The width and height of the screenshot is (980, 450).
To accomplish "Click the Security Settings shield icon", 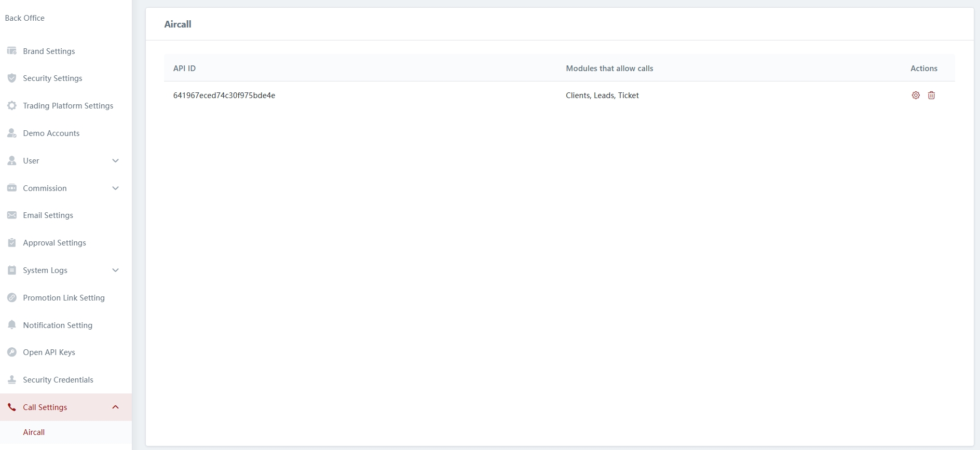I will coord(12,78).
